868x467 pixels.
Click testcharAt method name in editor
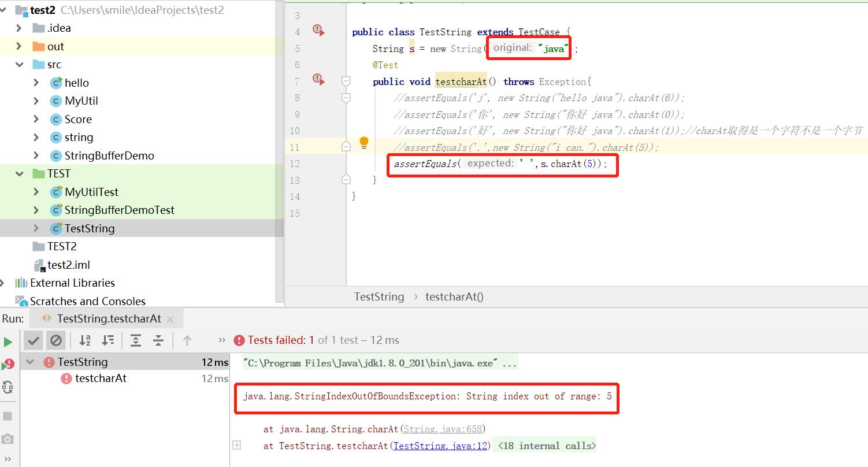461,81
